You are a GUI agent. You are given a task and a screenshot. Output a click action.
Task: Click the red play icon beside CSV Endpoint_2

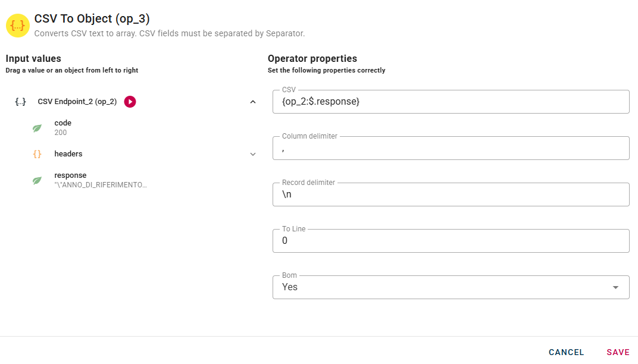click(x=130, y=102)
